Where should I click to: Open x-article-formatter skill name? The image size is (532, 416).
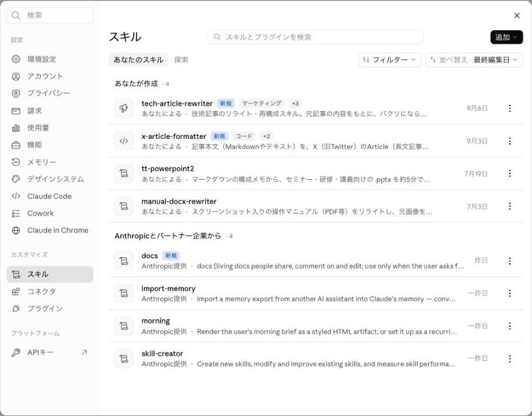[174, 136]
